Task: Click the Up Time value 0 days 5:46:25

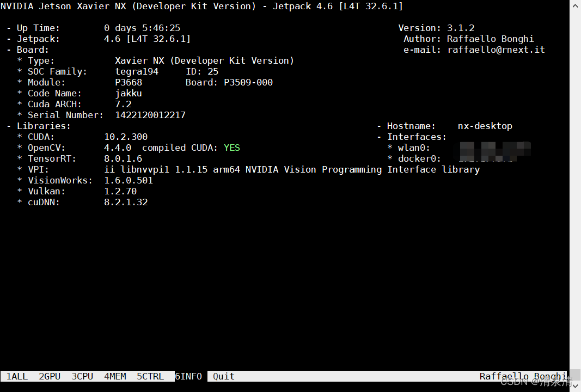Action: (142, 28)
